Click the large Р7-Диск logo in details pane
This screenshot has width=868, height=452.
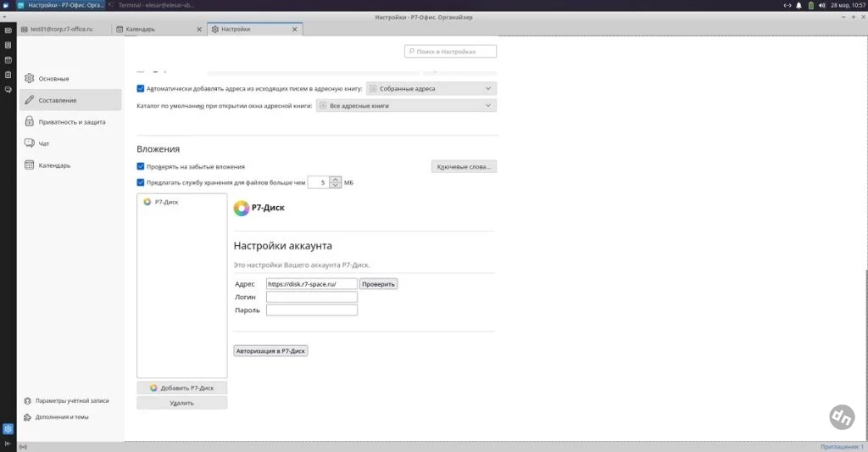tap(242, 209)
